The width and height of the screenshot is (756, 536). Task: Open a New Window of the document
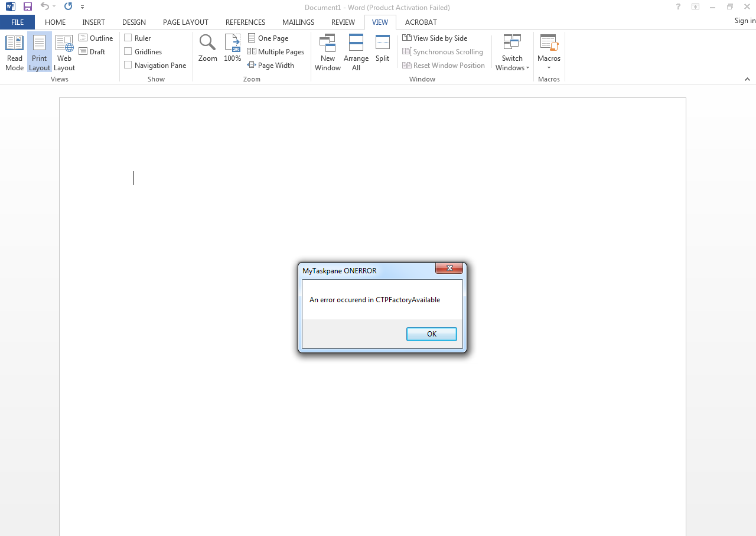[x=328, y=52]
